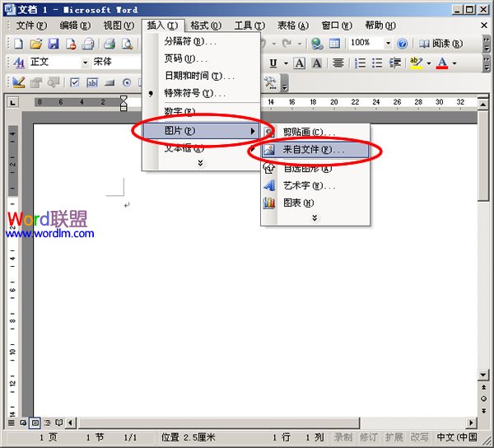The width and height of the screenshot is (494, 448).
Task: Apply character shading with the shaded A icon
Action: click(317, 63)
